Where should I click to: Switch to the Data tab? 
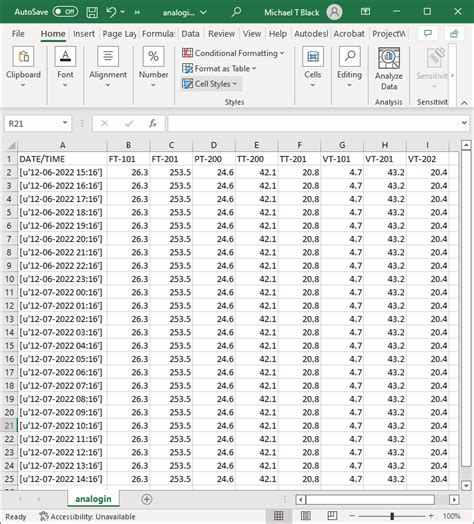(x=190, y=34)
